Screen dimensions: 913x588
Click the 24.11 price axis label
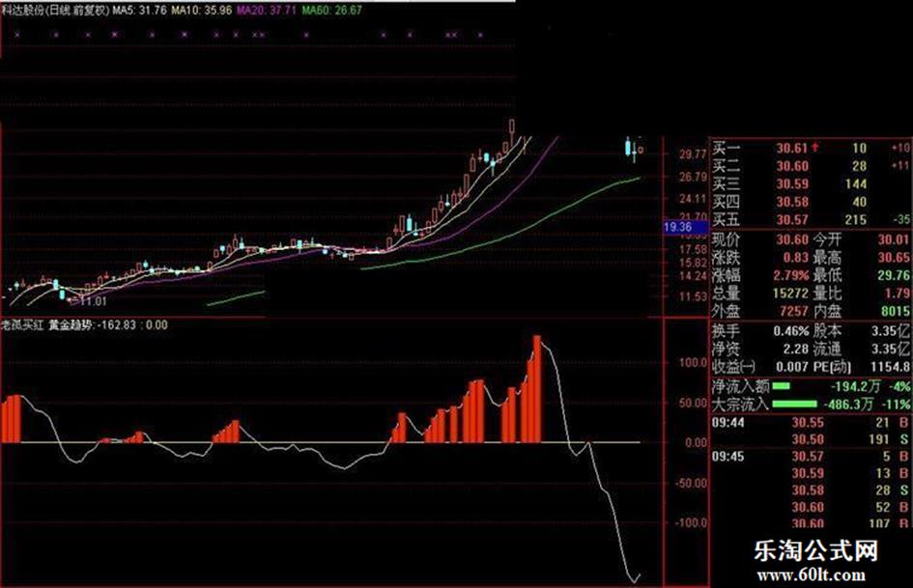[x=693, y=199]
